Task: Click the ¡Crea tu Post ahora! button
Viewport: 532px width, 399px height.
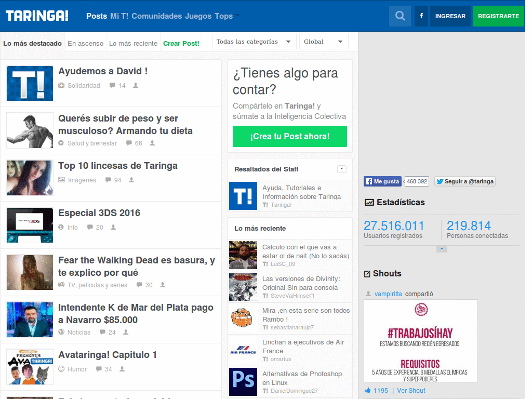Action: point(290,137)
